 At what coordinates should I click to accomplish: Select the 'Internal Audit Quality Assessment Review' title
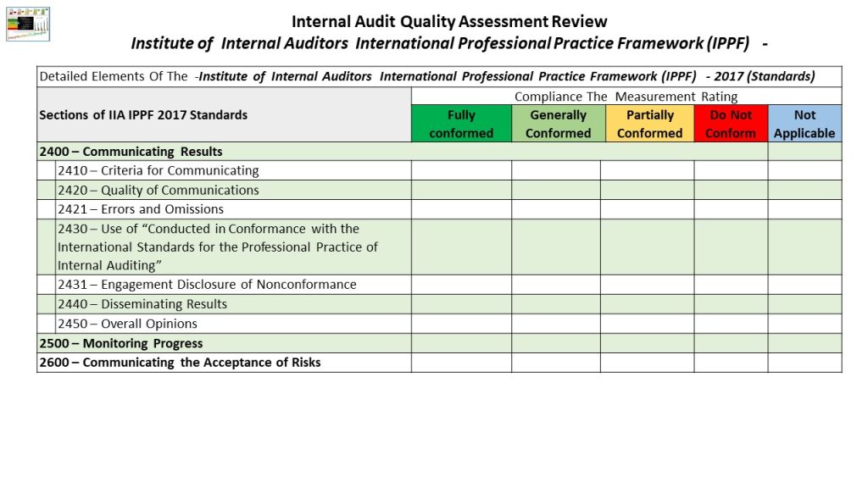pyautogui.click(x=449, y=21)
